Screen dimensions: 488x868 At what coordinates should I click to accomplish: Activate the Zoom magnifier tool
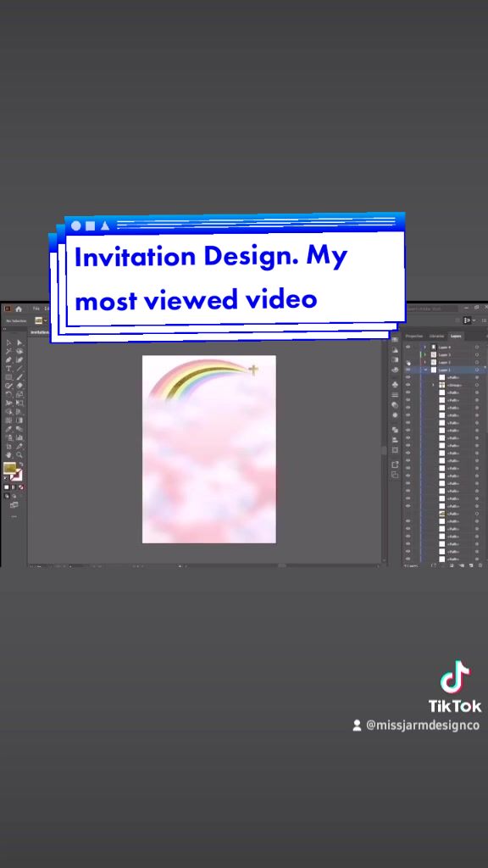(x=19, y=454)
